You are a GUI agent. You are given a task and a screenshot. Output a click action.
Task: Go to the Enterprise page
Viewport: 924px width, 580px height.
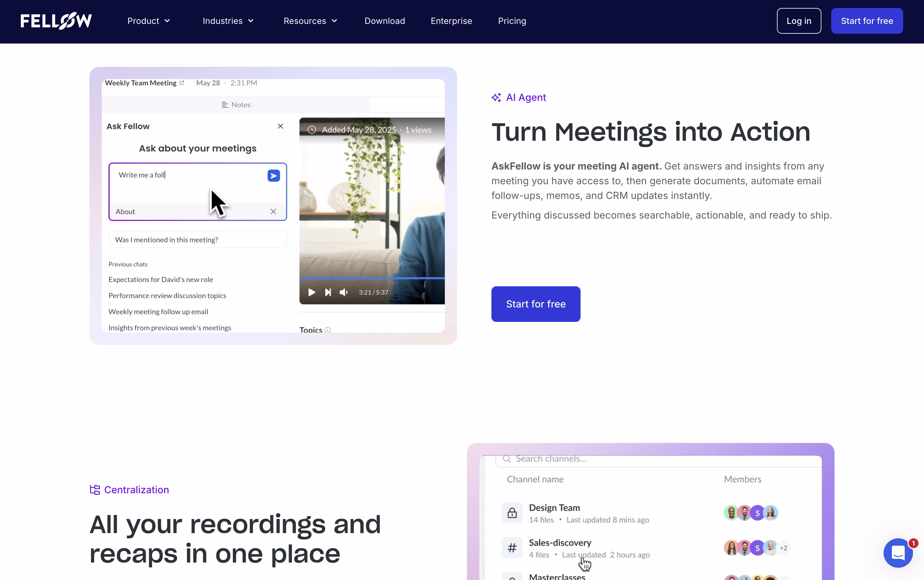tap(451, 21)
